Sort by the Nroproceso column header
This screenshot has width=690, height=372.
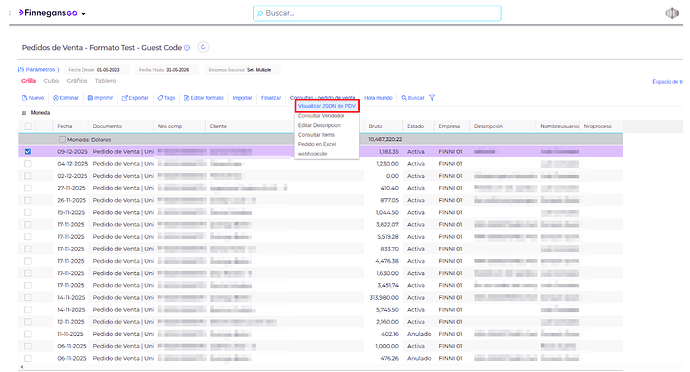pos(598,126)
